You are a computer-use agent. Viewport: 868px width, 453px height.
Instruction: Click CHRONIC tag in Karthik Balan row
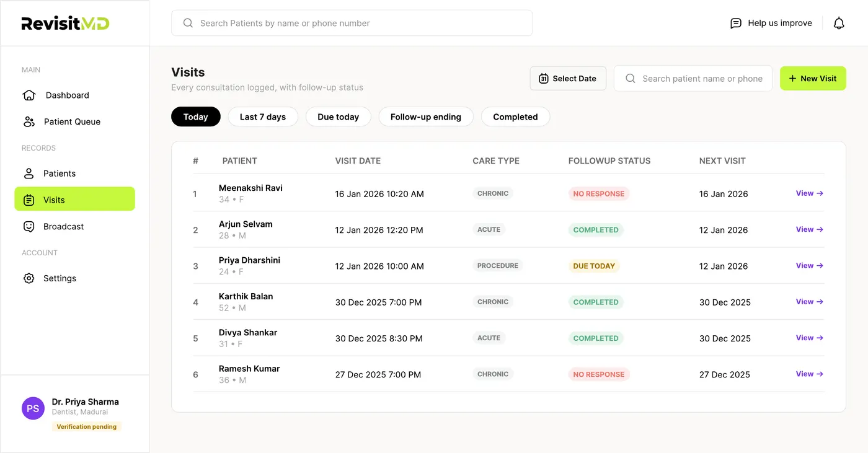493,302
